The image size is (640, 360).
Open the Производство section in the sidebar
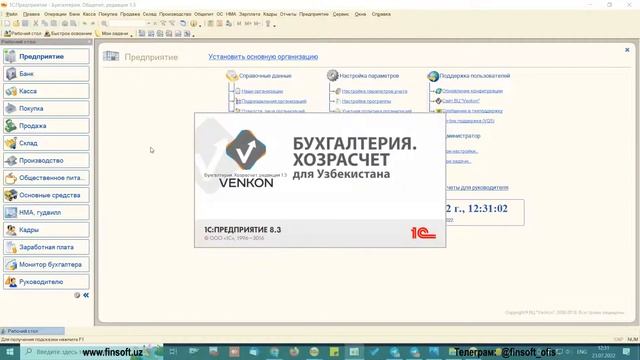coord(46,160)
